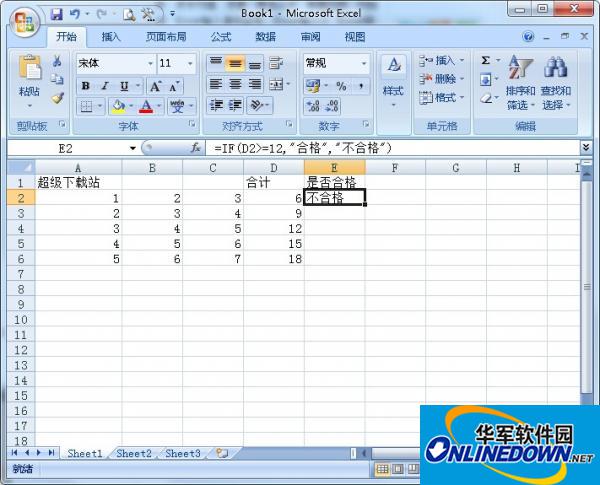600x485 pixels.
Task: Open print preview from the quick access toolbar
Action: [x=129, y=15]
